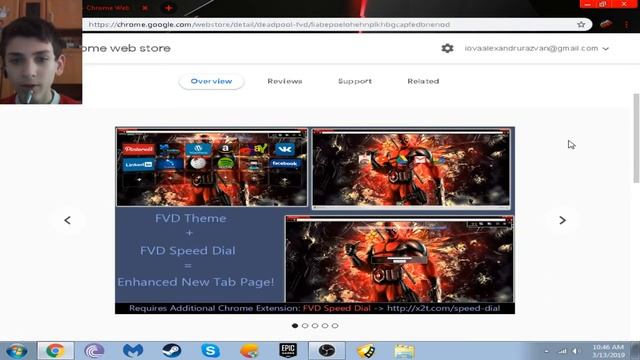640x360 pixels.
Task: Go to previous screenshot in carousel
Action: click(68, 220)
